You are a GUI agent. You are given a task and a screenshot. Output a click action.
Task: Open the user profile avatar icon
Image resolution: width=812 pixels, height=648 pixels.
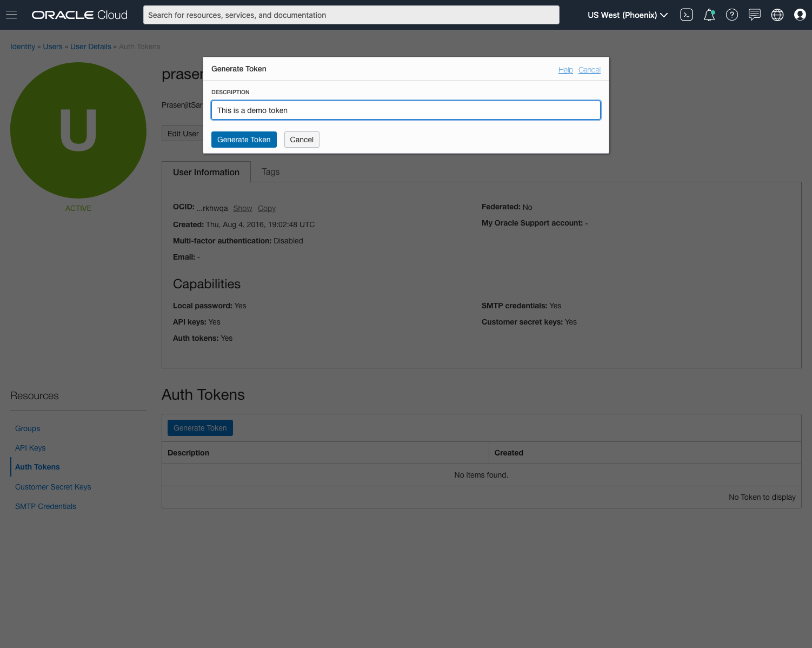click(x=800, y=15)
